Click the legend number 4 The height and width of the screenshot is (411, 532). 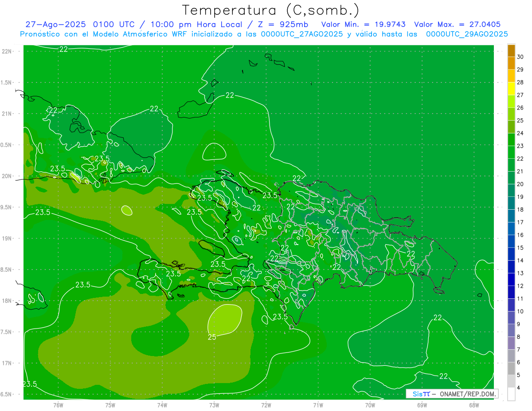tap(519, 388)
